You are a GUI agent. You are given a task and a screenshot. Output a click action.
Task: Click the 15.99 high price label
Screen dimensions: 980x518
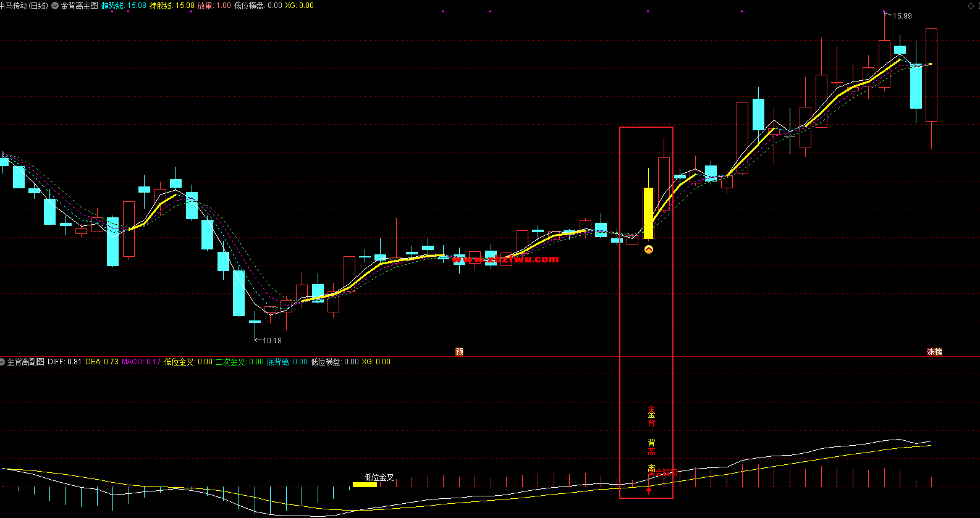[x=902, y=16]
